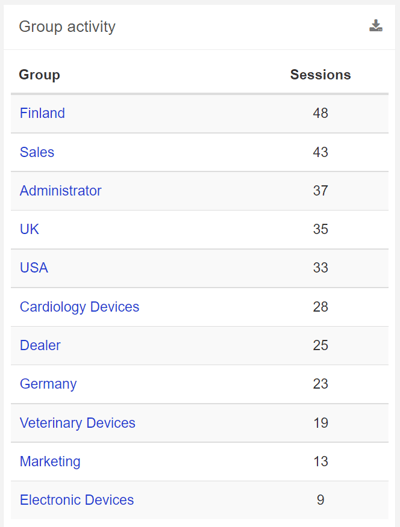Click the 9 sessions value for Electronic Devices
Screen dimensions: 400x527
pyautogui.click(x=320, y=500)
